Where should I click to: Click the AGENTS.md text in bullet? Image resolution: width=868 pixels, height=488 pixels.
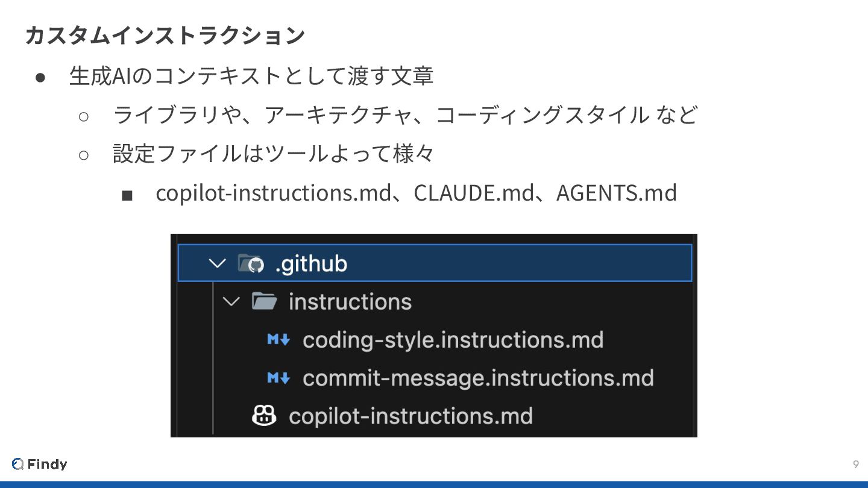[x=617, y=193]
